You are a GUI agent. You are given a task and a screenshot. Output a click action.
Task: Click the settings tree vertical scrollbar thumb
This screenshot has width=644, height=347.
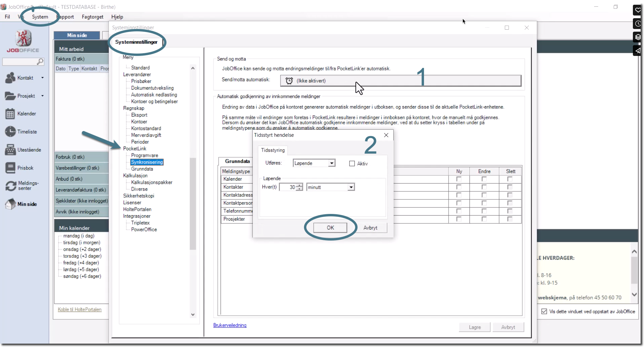193,204
